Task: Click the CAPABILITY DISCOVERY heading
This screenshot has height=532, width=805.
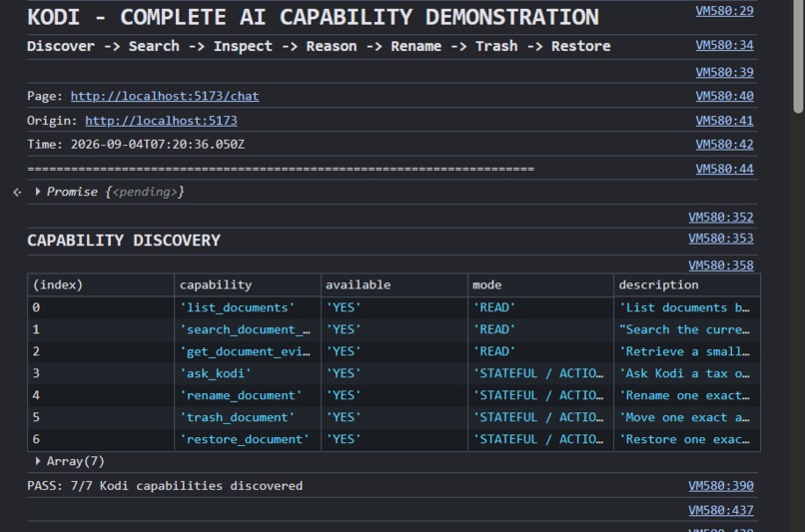Action: (x=124, y=241)
